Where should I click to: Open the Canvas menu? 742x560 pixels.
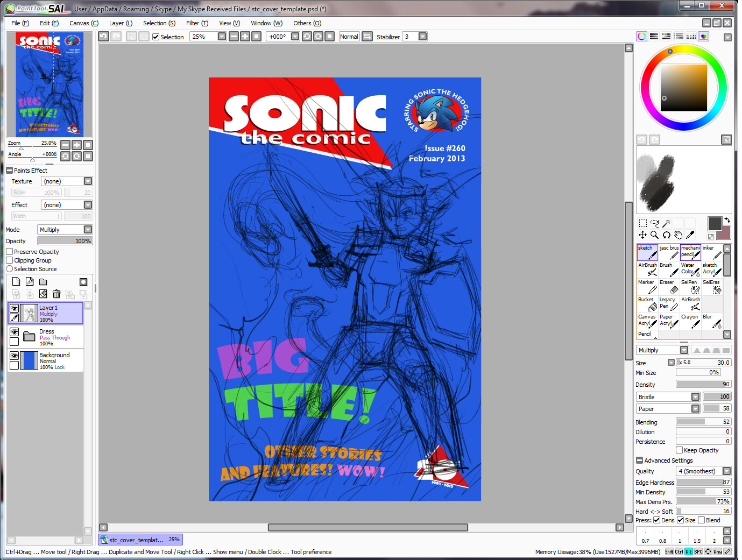[x=84, y=23]
